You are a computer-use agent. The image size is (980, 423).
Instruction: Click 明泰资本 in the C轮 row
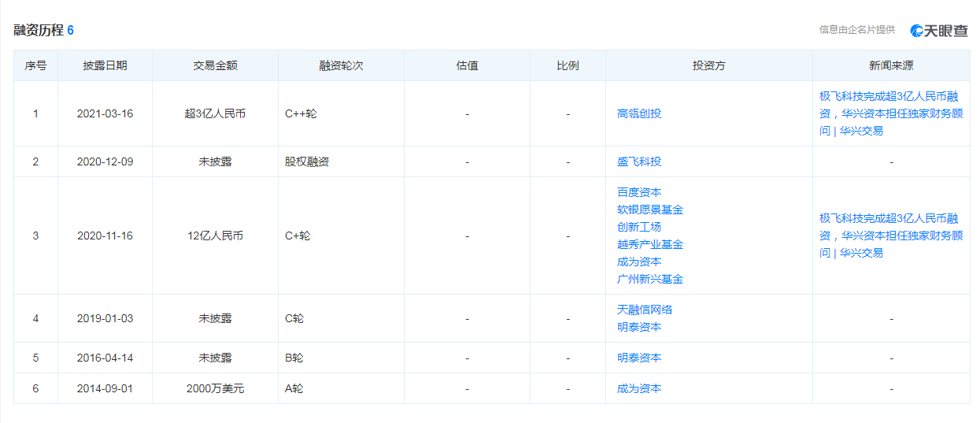click(x=639, y=327)
